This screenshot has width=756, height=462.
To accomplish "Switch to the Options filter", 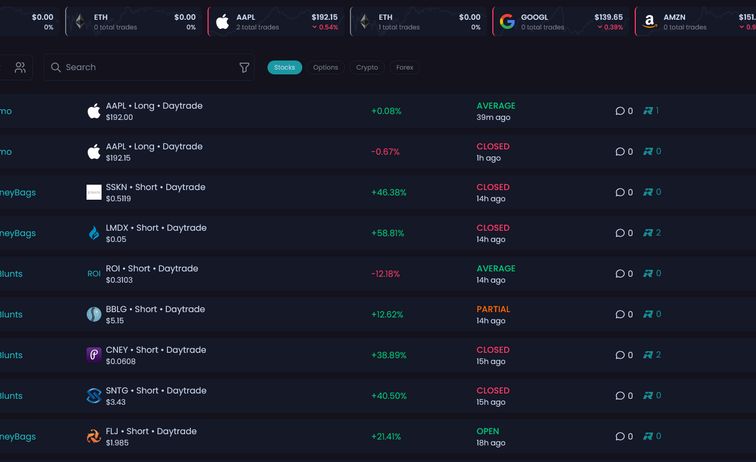I will pyautogui.click(x=326, y=67).
